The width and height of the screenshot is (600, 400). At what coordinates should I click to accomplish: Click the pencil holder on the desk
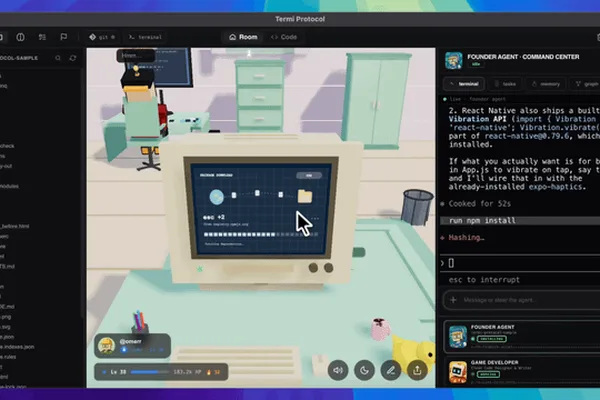(140, 322)
